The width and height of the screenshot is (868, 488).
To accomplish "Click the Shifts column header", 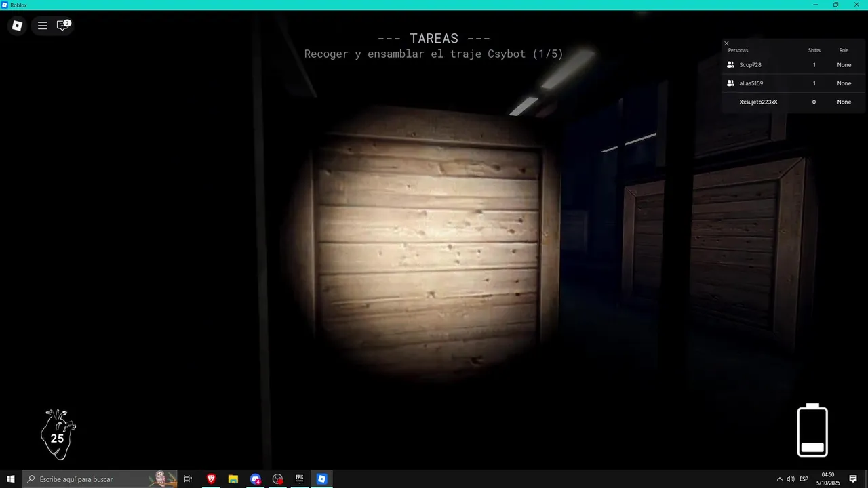I will click(x=814, y=50).
